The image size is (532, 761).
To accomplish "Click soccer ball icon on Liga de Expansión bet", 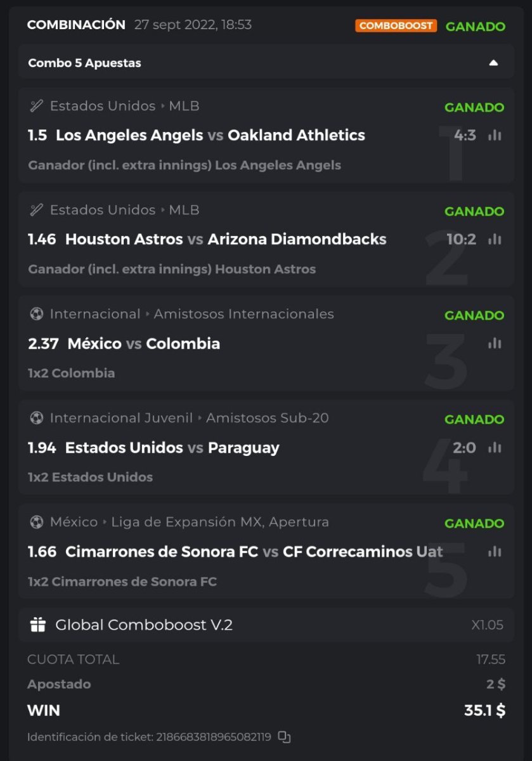I will (x=37, y=522).
